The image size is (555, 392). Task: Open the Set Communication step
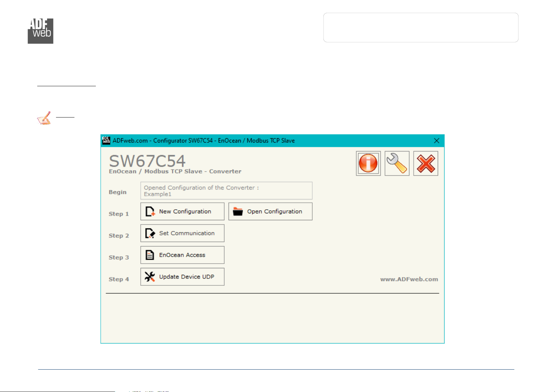(x=182, y=233)
